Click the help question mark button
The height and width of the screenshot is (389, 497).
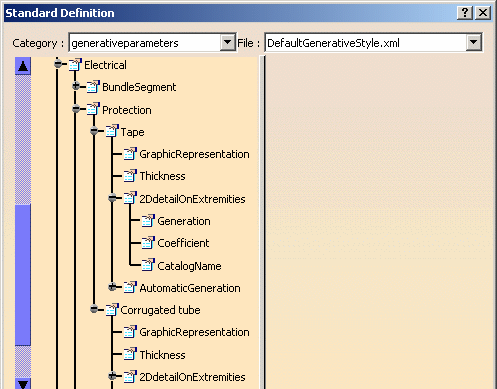point(465,13)
